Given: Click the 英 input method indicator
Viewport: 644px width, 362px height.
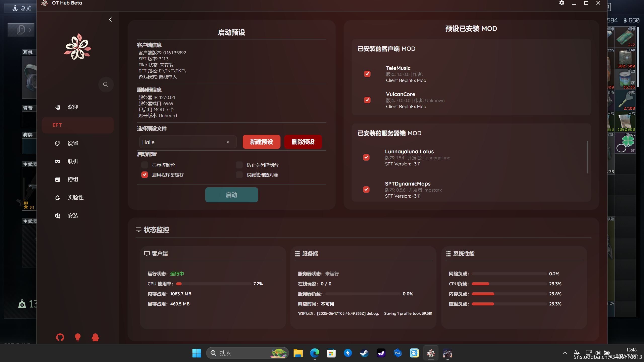Looking at the screenshot, I should point(577,353).
